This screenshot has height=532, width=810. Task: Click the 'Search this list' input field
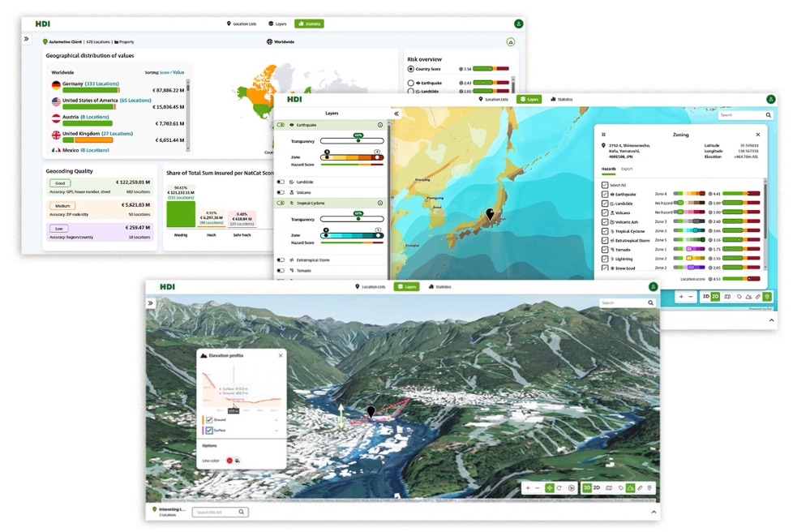(x=221, y=512)
